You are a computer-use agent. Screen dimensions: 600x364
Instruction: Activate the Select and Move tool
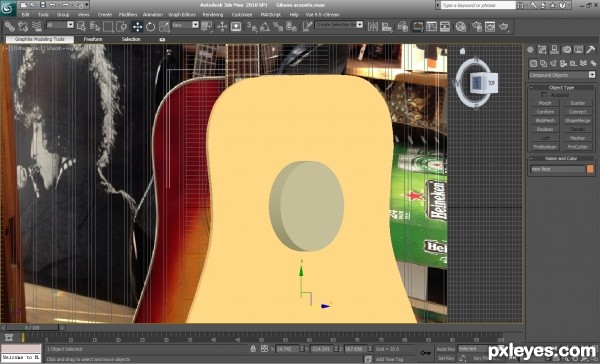coord(137,26)
